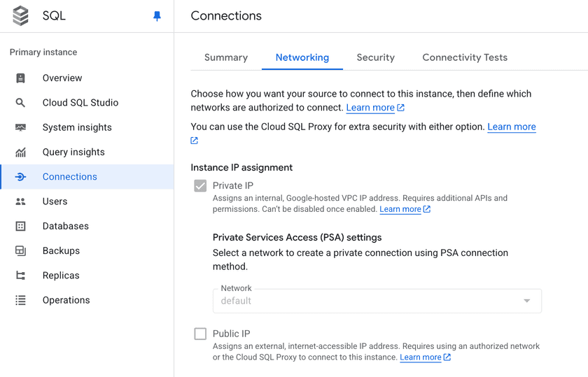Open Overview in the sidebar
Viewport: 588px width, 377px height.
point(87,78)
